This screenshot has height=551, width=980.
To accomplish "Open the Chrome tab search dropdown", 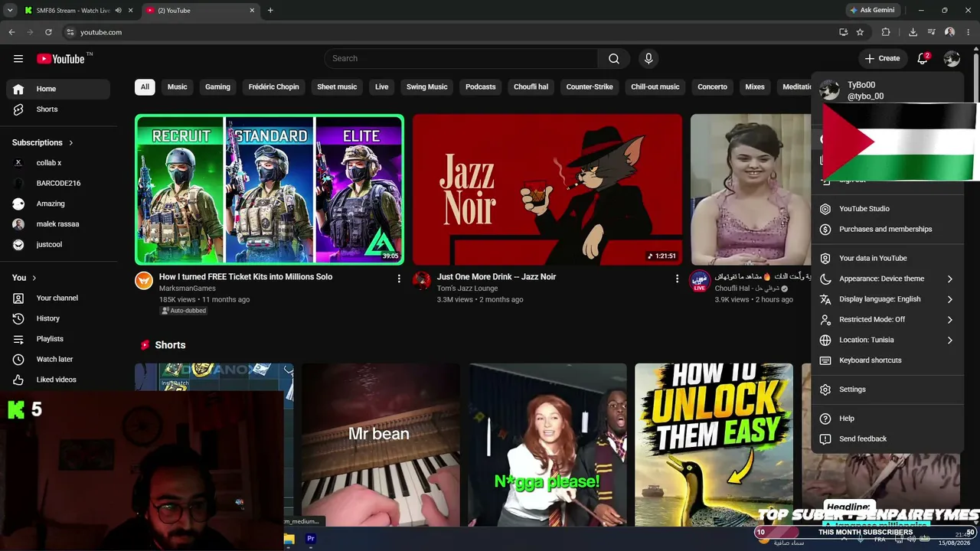I will tap(10, 11).
